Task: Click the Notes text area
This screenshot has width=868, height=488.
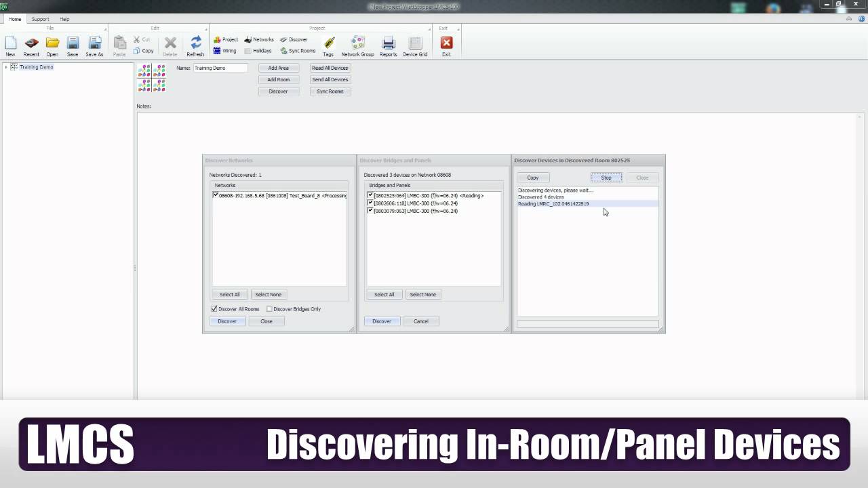Action: 500,255
